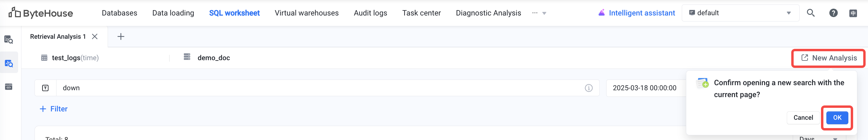Expand the default warehouse dropdown
Image resolution: width=868 pixels, height=140 pixels.
[x=740, y=13]
